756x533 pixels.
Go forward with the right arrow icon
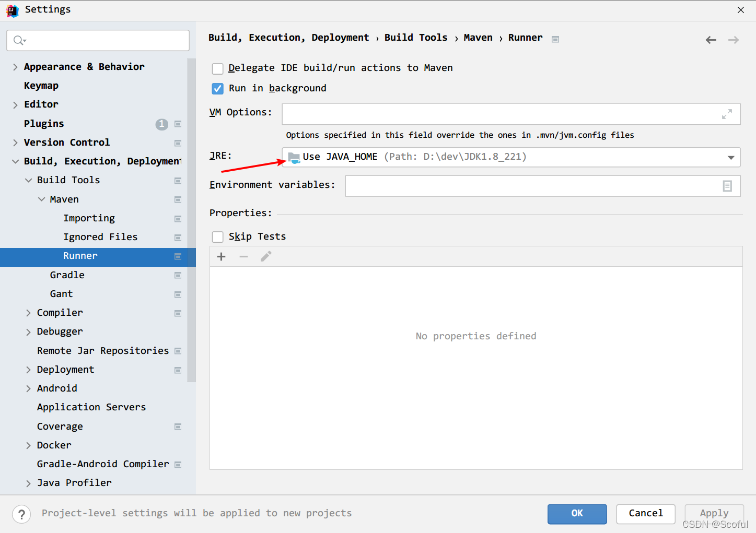[734, 40]
